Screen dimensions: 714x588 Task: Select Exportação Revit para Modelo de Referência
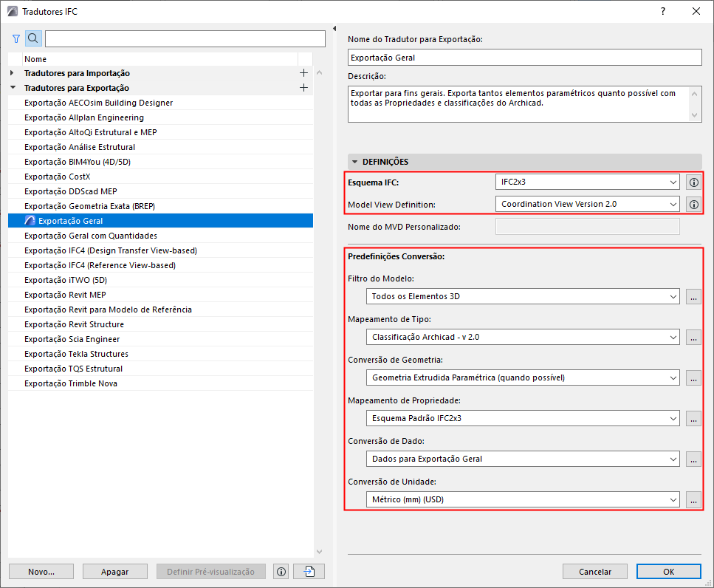(x=160, y=310)
